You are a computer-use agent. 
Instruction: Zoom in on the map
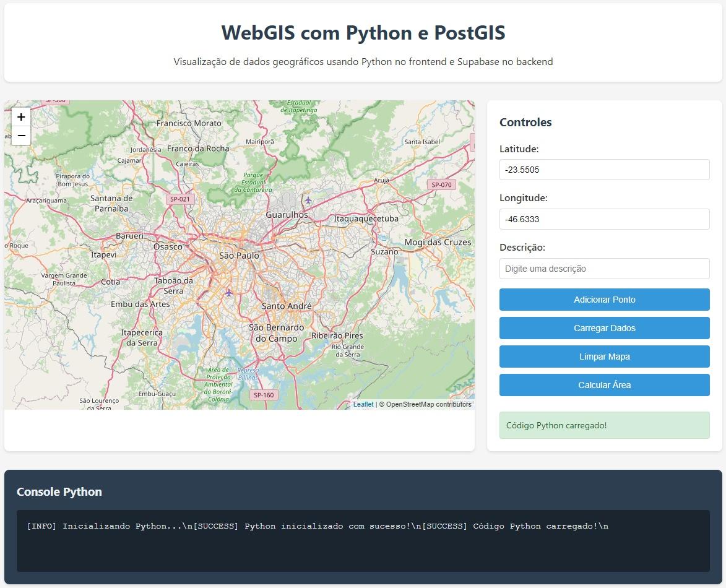point(21,117)
